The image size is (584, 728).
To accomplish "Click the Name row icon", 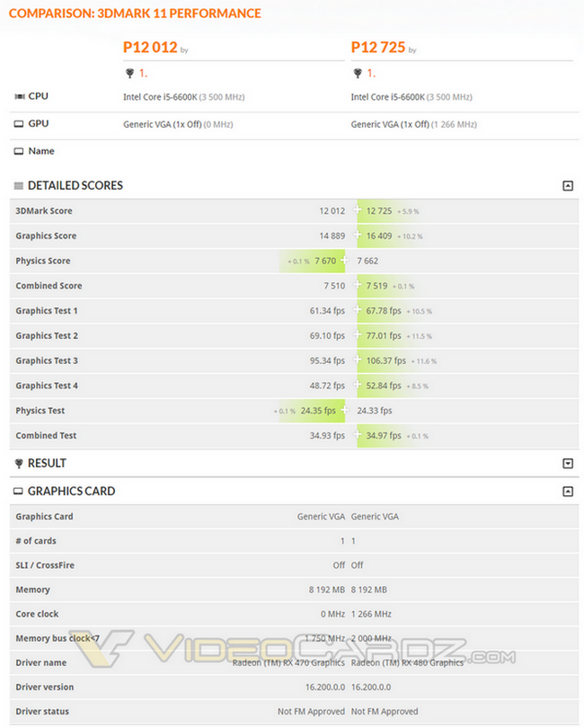I will click(x=19, y=152).
